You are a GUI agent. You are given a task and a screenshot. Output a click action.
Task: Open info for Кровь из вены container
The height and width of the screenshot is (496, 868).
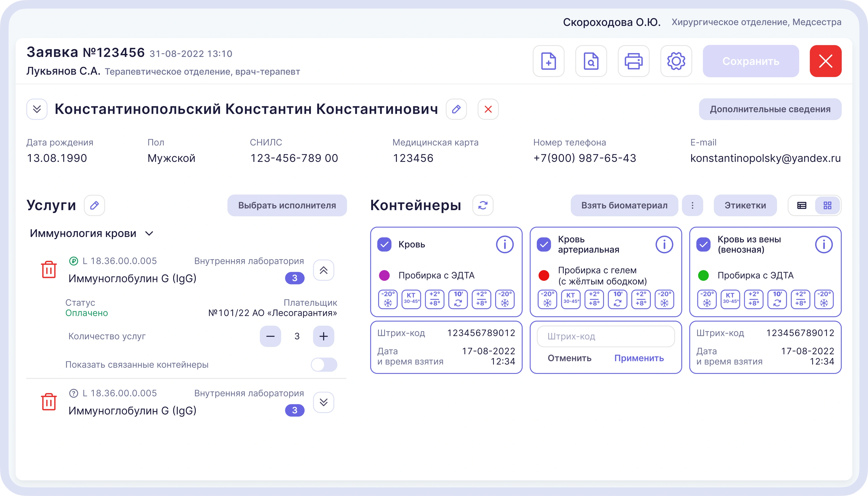824,245
